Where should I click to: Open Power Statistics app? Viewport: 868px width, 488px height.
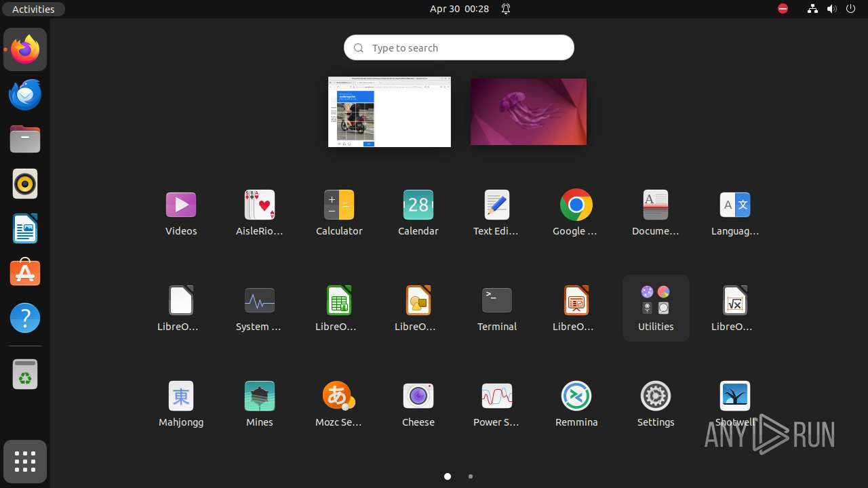click(x=497, y=404)
